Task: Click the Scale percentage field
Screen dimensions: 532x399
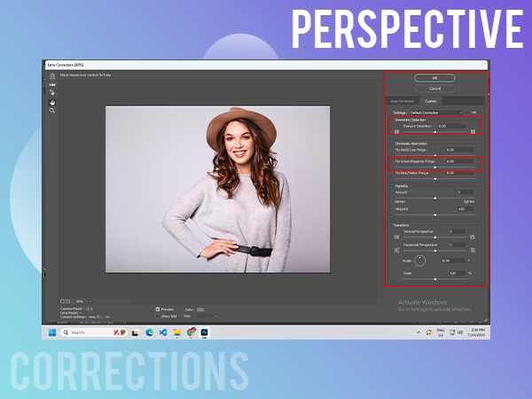Action: 457,273
